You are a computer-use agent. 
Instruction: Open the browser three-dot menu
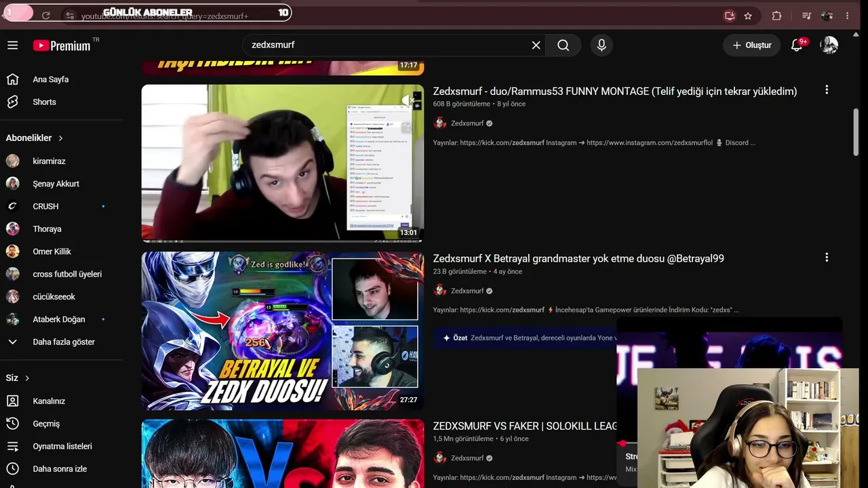(847, 16)
